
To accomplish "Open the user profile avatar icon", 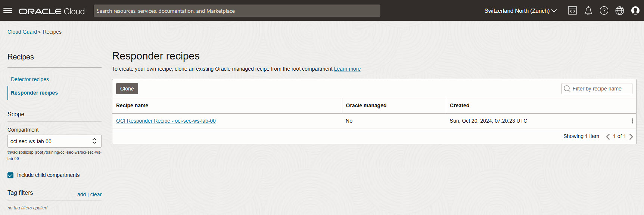I will click(635, 10).
